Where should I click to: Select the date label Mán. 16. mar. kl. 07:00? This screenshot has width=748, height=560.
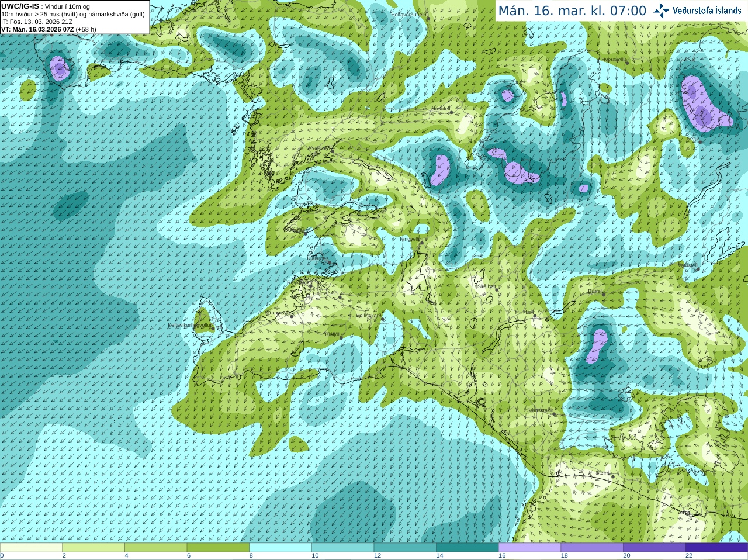572,11
